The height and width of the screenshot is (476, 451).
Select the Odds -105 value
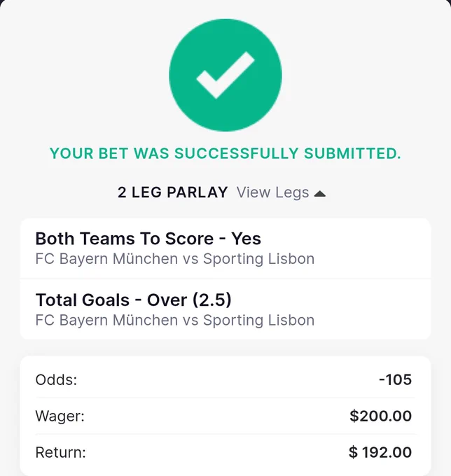(396, 379)
